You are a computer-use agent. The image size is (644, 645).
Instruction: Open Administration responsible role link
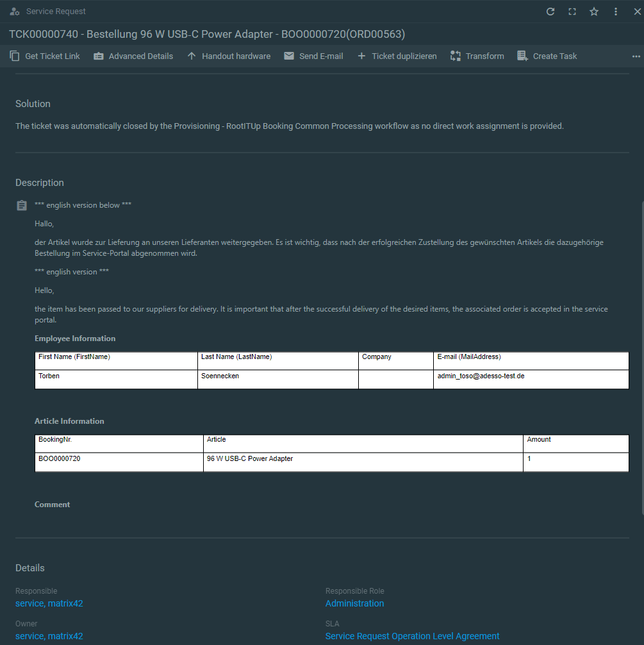354,603
